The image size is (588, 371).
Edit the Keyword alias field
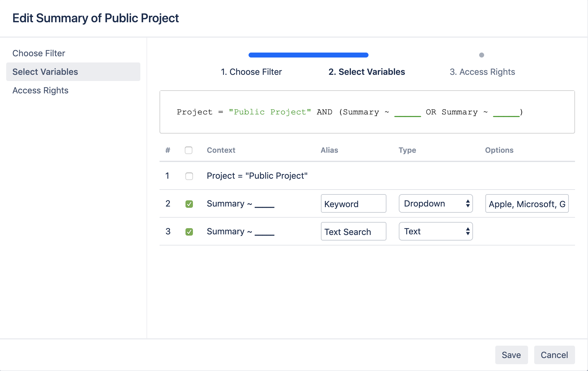pyautogui.click(x=353, y=204)
